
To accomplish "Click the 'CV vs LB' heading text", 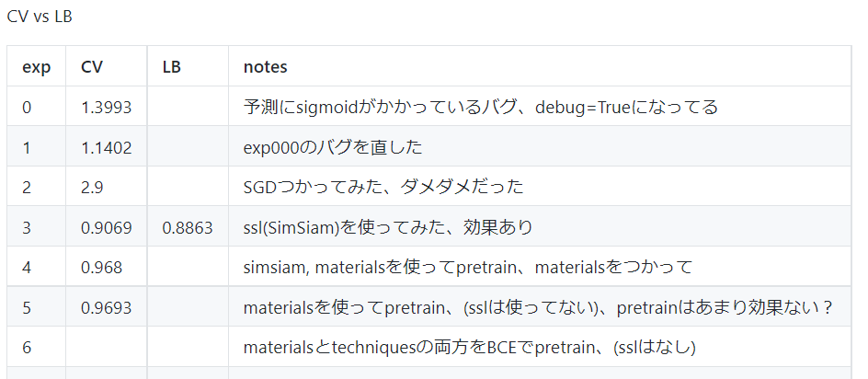I will [x=40, y=17].
